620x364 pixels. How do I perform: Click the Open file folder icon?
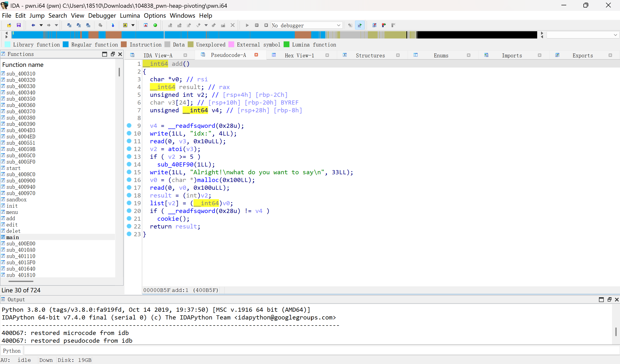[9, 25]
